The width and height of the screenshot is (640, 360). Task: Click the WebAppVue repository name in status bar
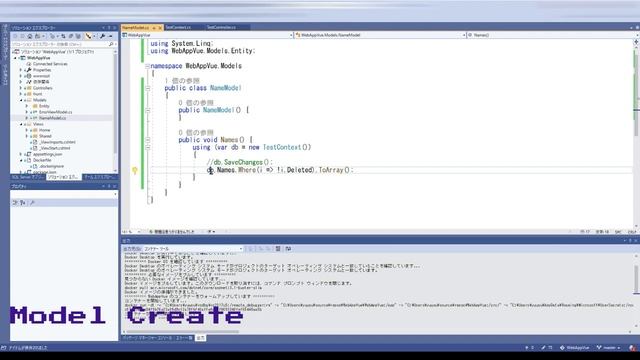tap(574, 348)
